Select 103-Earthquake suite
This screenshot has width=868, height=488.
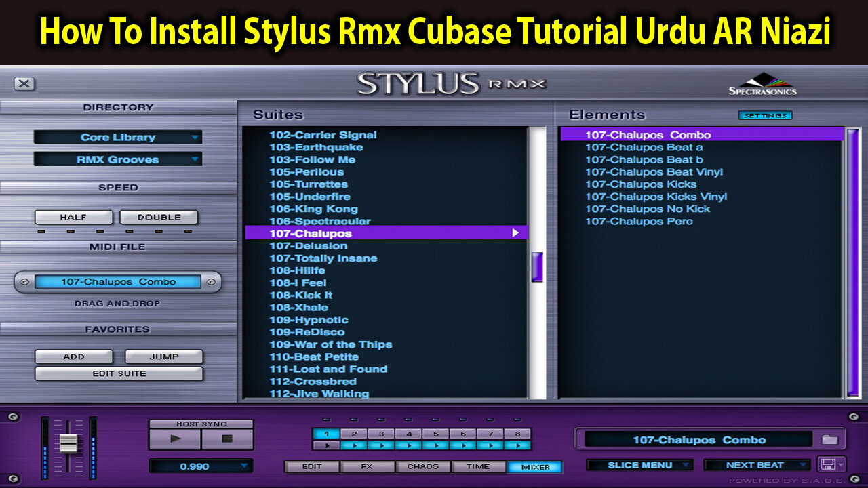click(x=316, y=147)
